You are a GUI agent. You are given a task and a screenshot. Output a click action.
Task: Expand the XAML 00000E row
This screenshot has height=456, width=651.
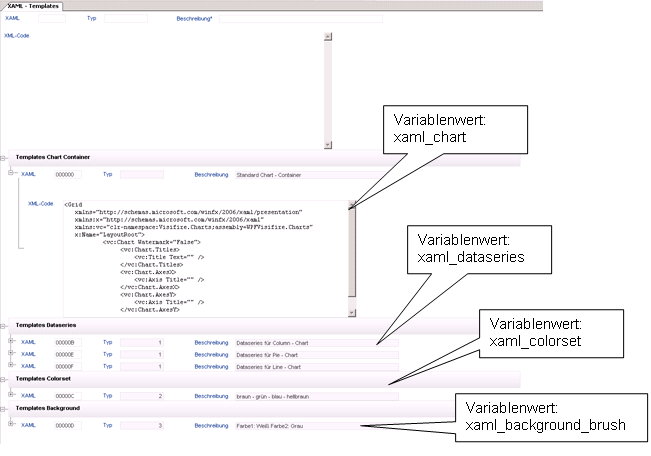pos(11,353)
